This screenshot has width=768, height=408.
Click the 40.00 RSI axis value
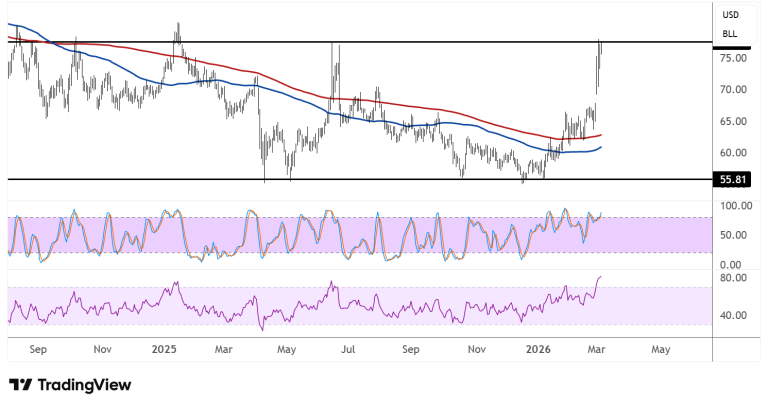click(733, 315)
